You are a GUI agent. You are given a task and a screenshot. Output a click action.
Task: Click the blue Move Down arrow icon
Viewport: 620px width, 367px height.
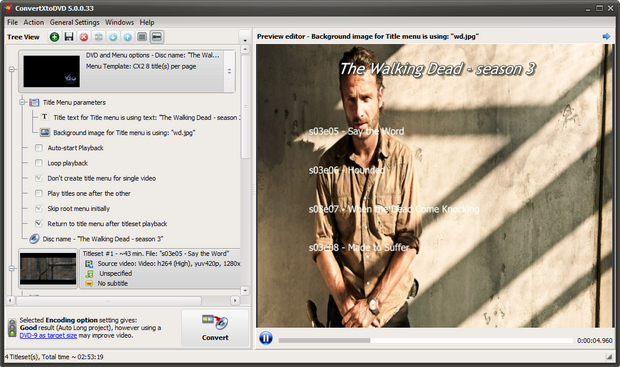(x=113, y=37)
